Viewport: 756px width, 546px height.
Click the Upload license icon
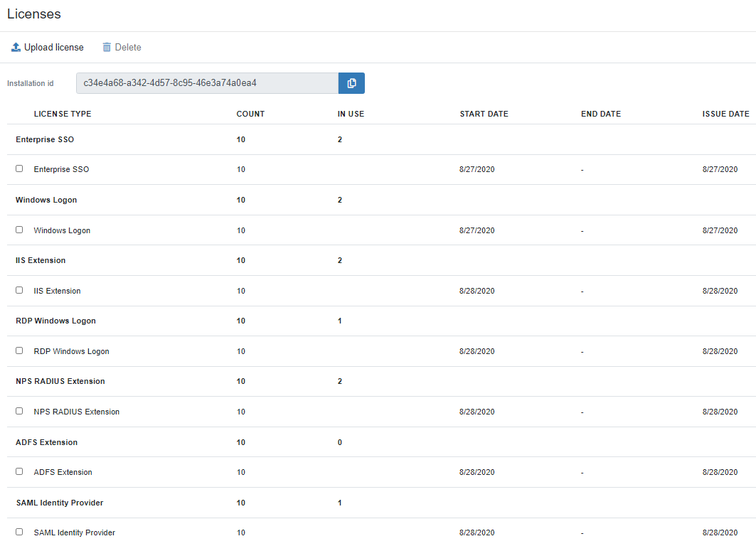(16, 48)
